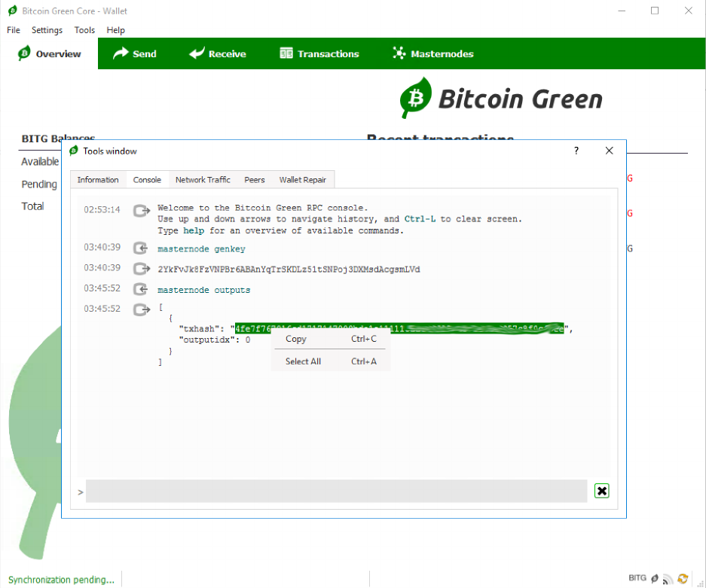The height and width of the screenshot is (588, 706).
Task: Open the Help menu
Action: point(115,30)
